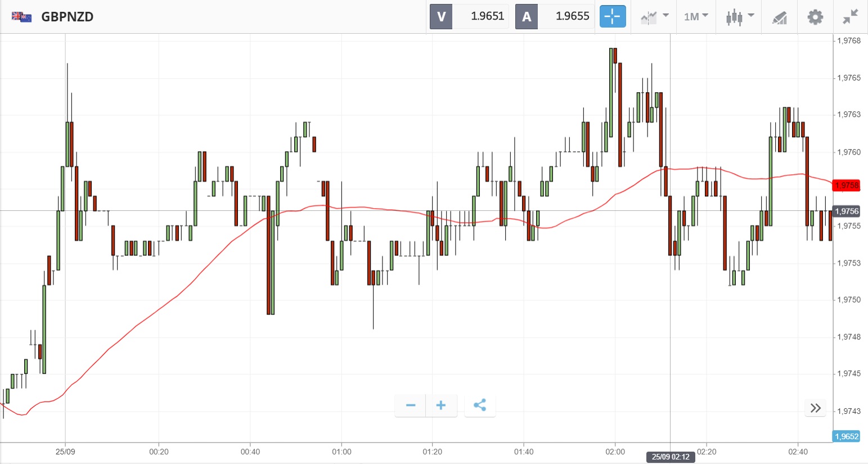This screenshot has width=868, height=464.
Task: Open the drawing tools pencil icon
Action: (779, 17)
